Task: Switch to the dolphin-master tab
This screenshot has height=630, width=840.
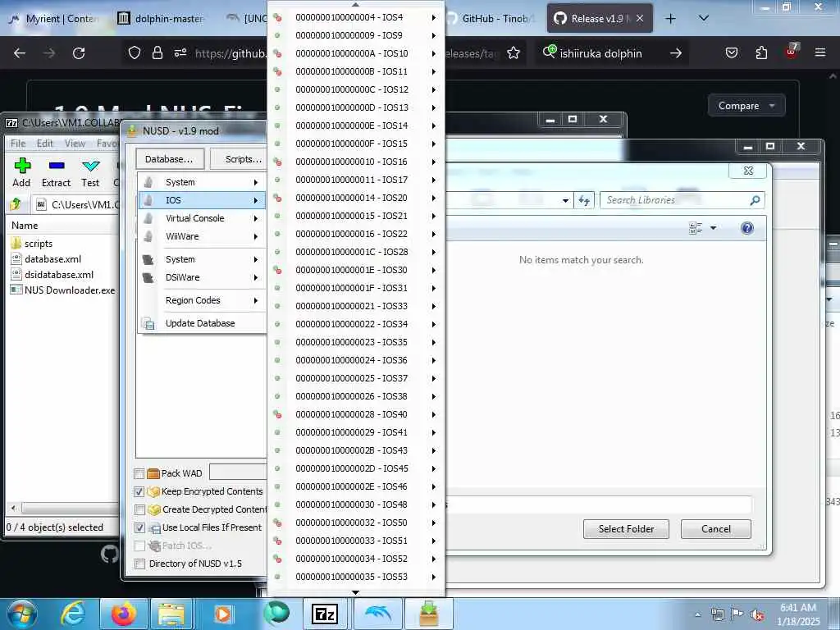Action: pos(162,19)
